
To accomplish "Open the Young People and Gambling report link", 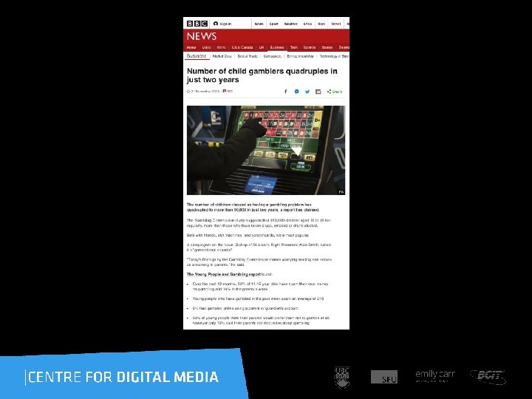I will pos(224,274).
